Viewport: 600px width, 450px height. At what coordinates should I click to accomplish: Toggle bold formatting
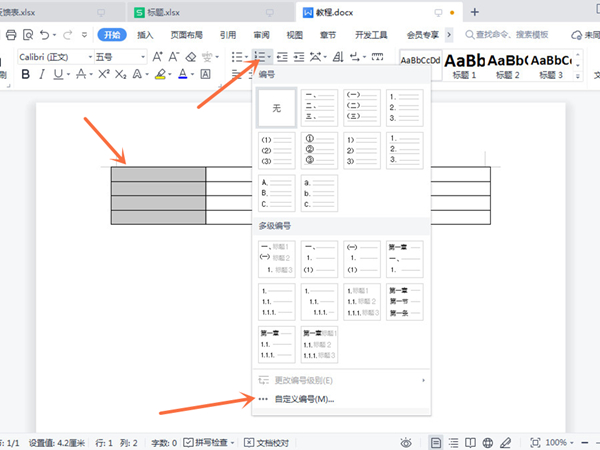25,75
